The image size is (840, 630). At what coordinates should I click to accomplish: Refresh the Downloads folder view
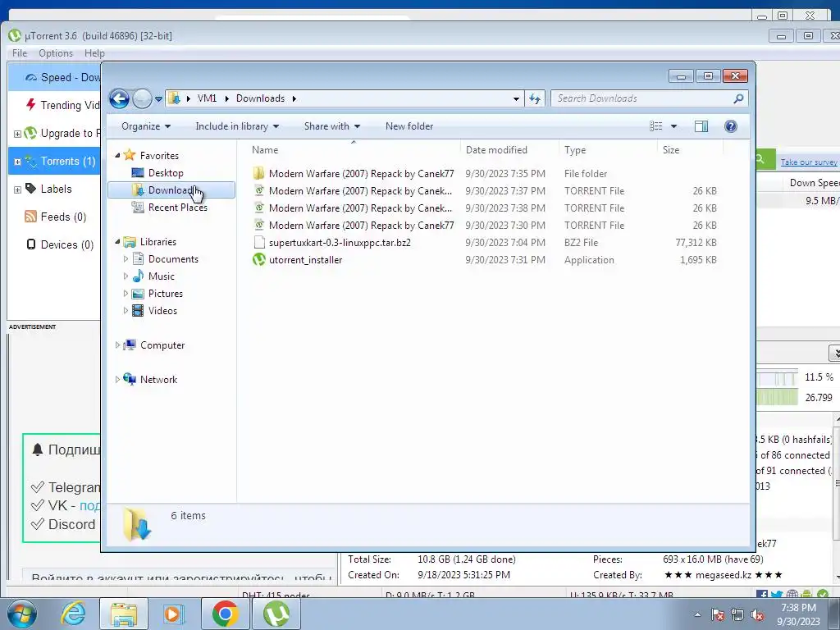[x=535, y=98]
